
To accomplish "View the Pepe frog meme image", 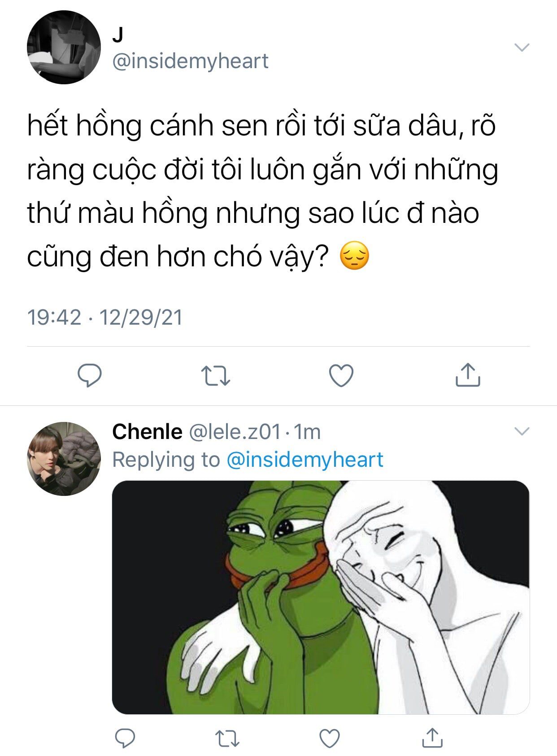I will point(321,597).
